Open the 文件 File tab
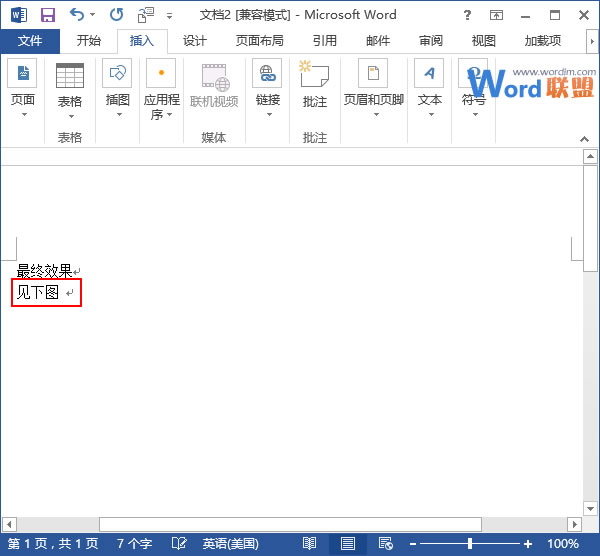The image size is (600, 556). click(x=30, y=41)
